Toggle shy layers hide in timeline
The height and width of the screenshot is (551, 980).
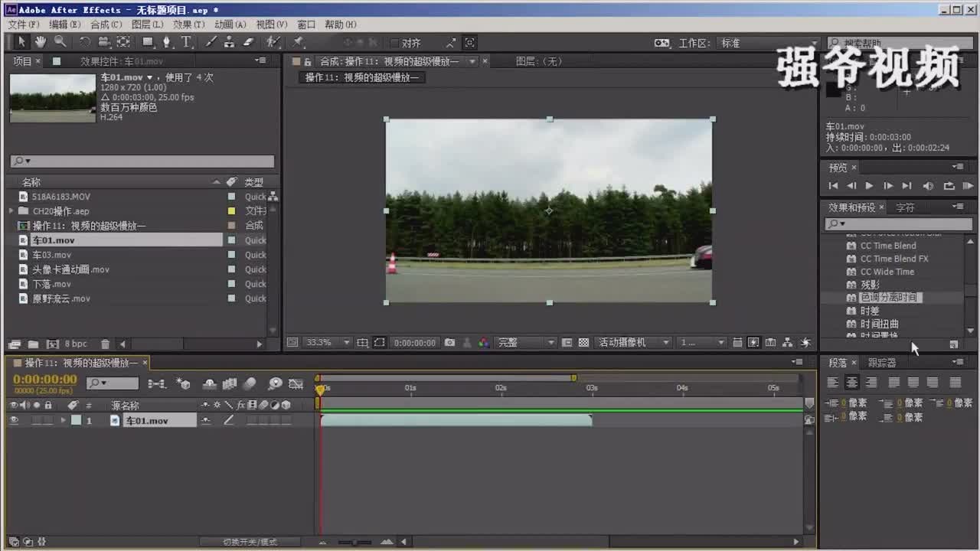(x=208, y=383)
